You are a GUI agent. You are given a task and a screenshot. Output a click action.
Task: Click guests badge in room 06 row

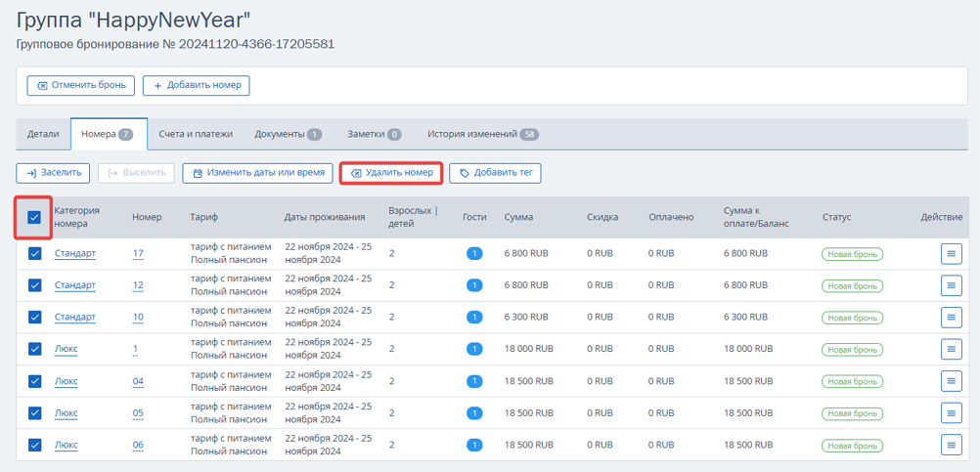pos(474,446)
